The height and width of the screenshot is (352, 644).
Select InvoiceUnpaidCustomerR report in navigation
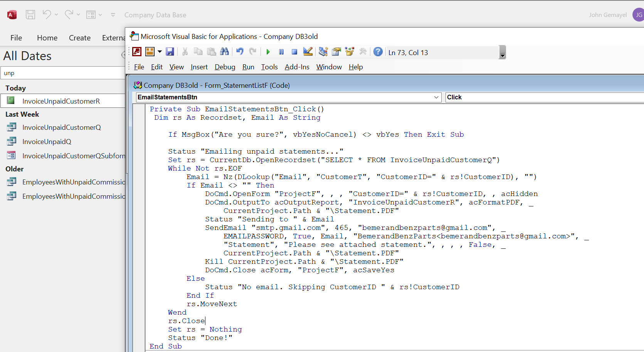[x=61, y=101]
